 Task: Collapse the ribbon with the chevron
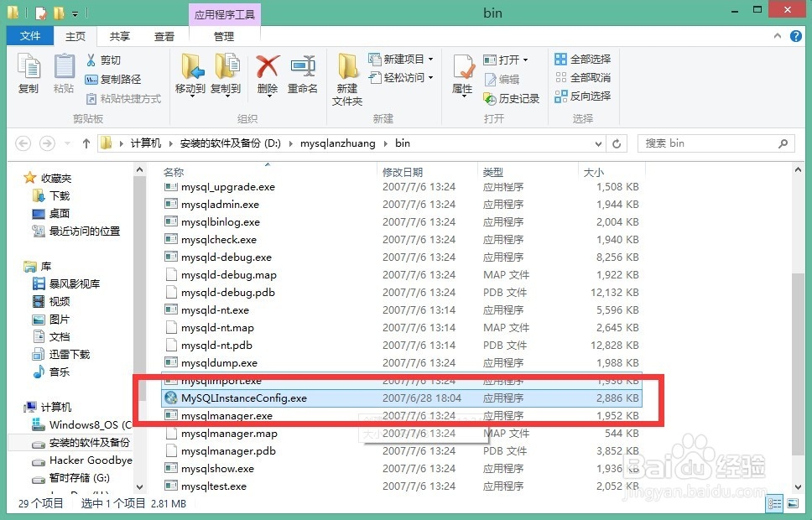point(778,36)
